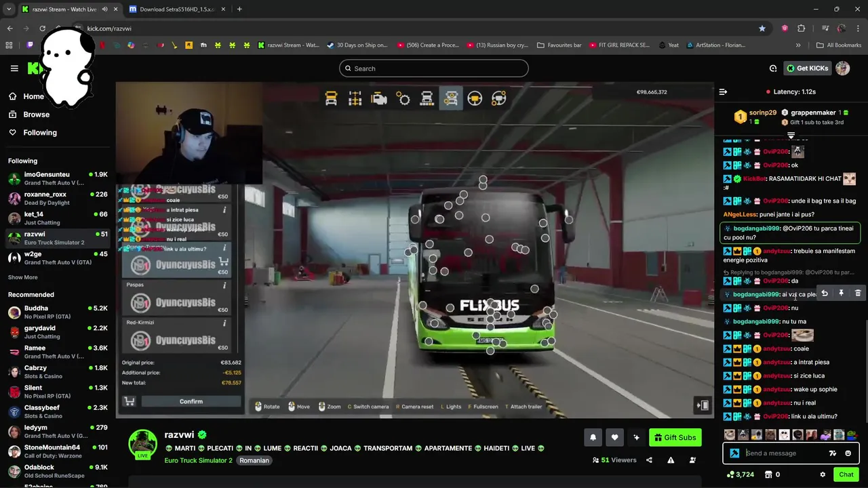
Task: Pin the hovered bogdangabi999 message
Action: pos(841,293)
